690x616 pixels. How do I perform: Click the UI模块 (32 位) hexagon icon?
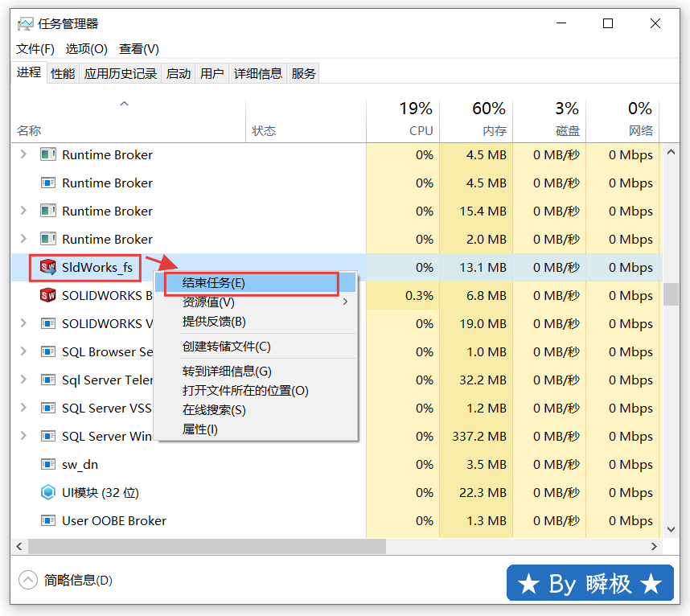(x=48, y=493)
